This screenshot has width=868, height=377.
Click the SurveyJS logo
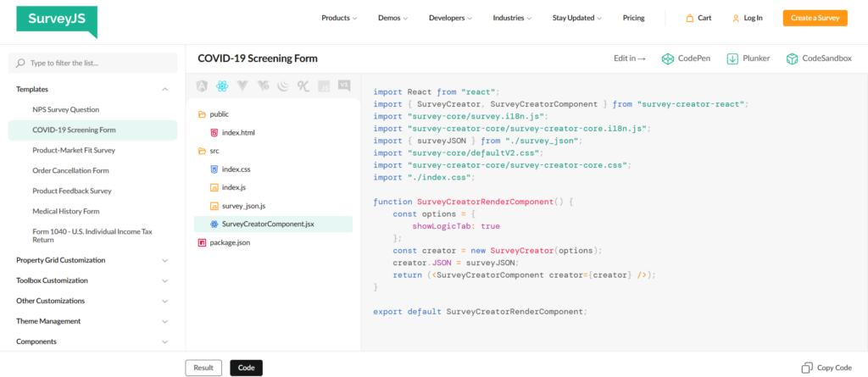pos(57,22)
